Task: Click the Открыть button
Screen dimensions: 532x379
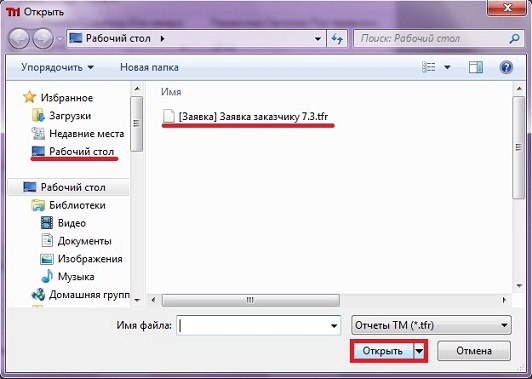Action: [x=383, y=351]
